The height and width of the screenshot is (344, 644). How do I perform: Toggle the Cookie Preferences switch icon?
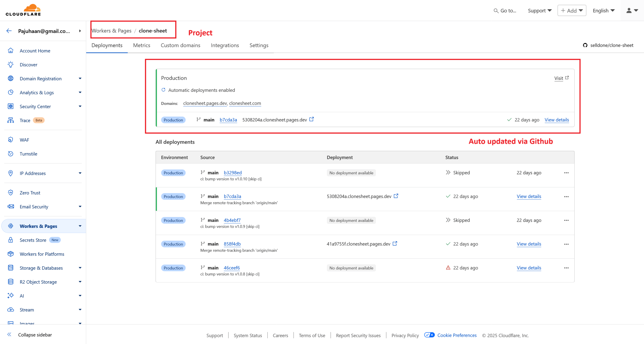point(429,335)
